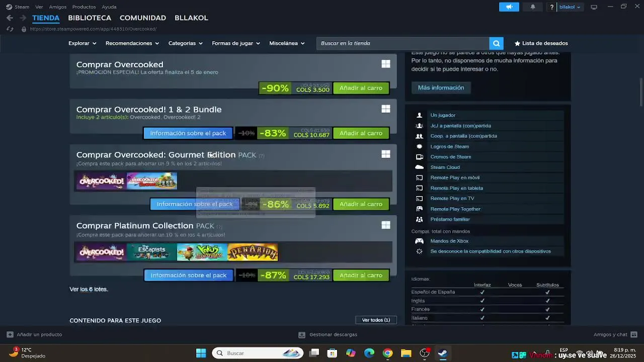The height and width of the screenshot is (362, 644).
Task: Click the Penarium thumbnail in Platinum Collection
Action: [253, 252]
